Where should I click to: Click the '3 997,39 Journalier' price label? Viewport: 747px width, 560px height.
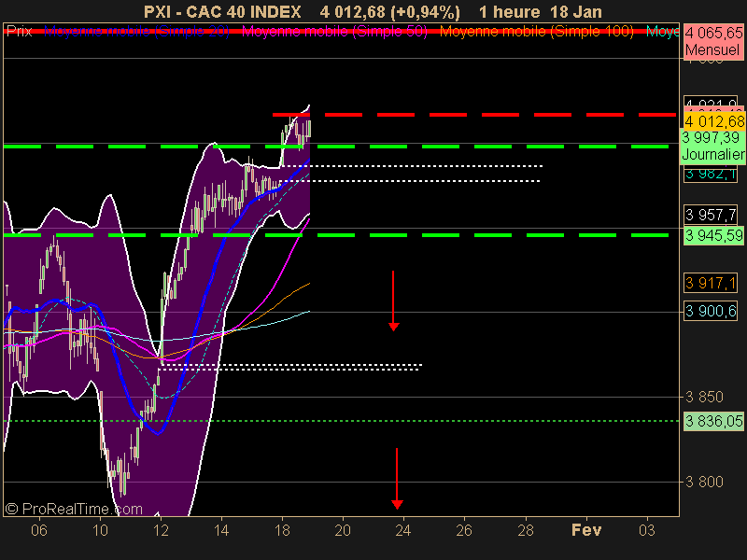pos(712,146)
